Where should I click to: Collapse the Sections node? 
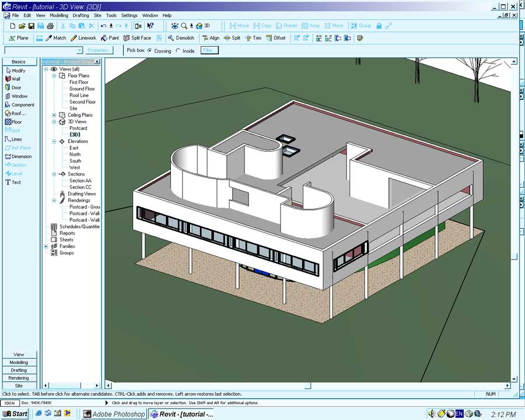(x=54, y=174)
